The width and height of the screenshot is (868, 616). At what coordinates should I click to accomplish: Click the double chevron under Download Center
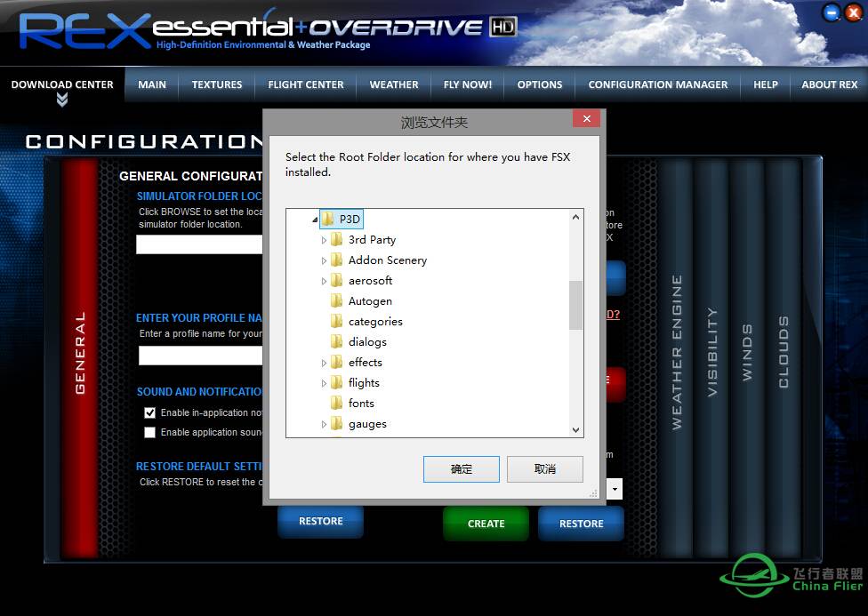pos(62,100)
